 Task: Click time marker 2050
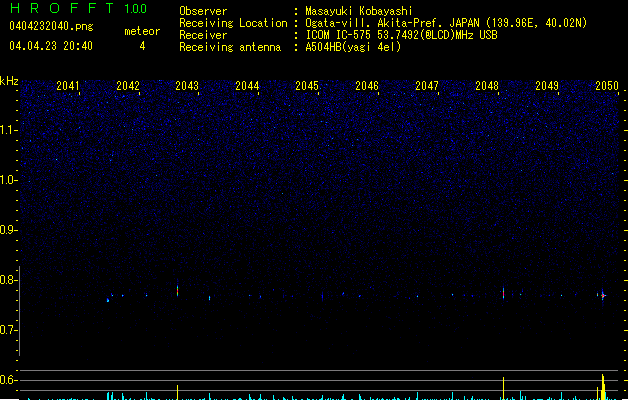pyautogui.click(x=607, y=86)
